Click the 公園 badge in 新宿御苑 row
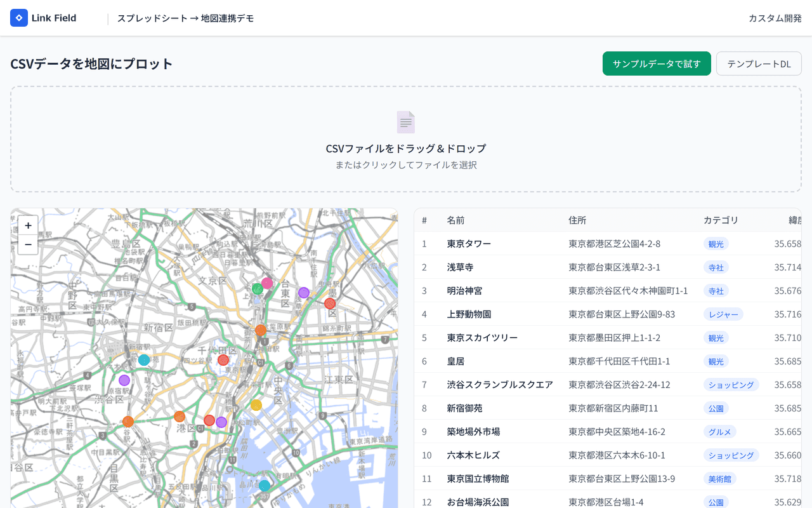 tap(716, 408)
